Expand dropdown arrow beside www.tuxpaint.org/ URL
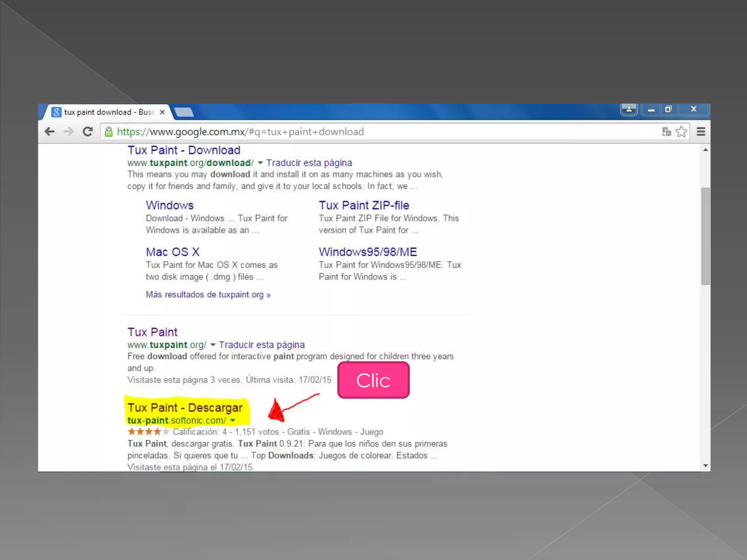The width and height of the screenshot is (747, 560). 213,345
